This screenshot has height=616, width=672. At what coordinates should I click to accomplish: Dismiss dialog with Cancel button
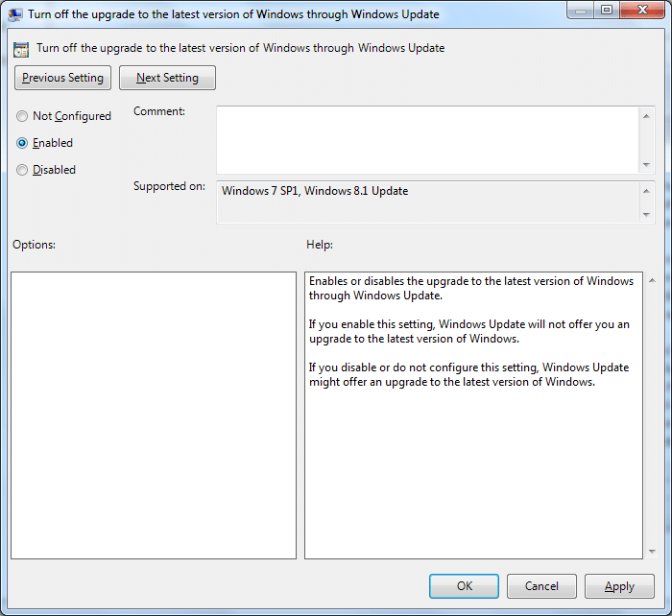pyautogui.click(x=541, y=586)
